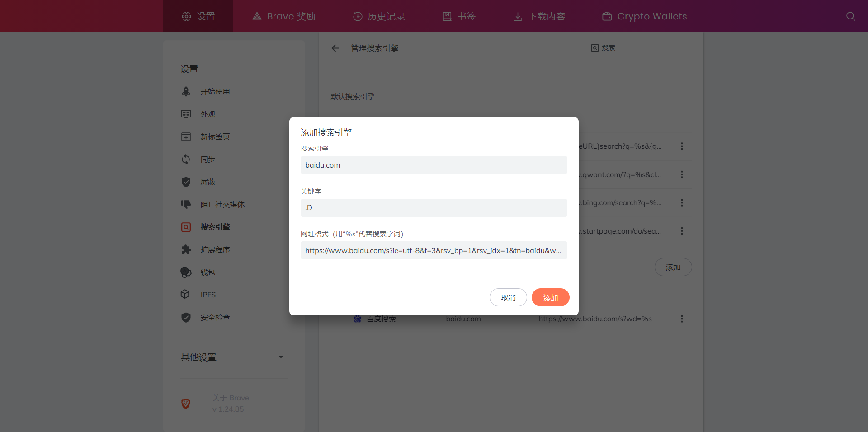Click the IPFS cube icon

(x=185, y=294)
